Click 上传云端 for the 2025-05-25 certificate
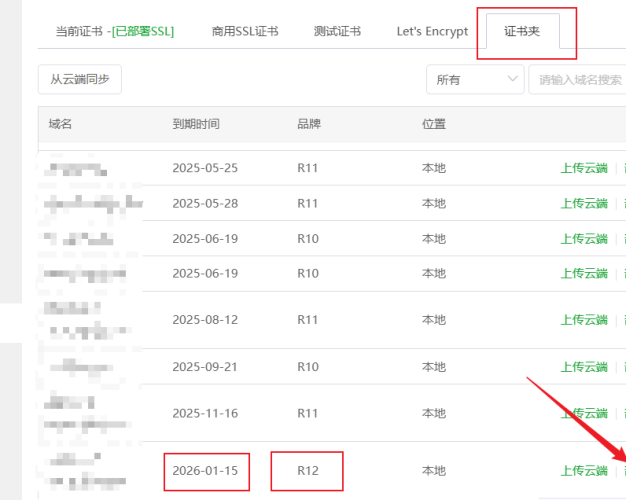This screenshot has height=500, width=626. click(584, 168)
